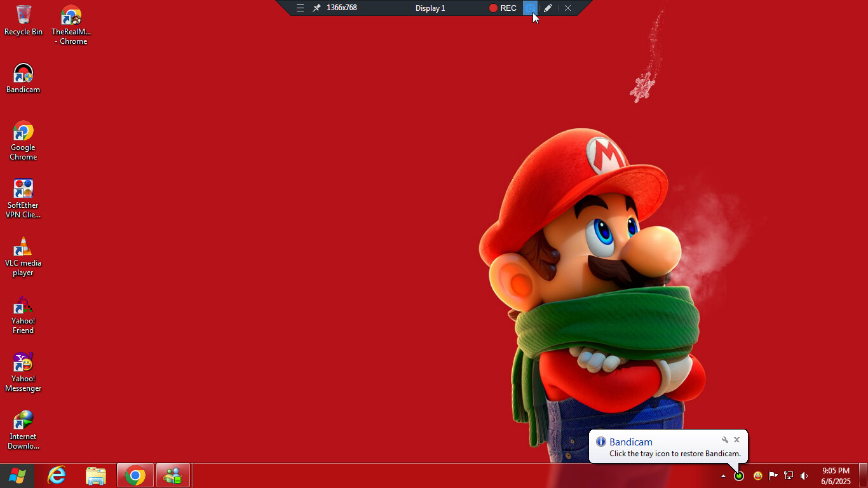The width and height of the screenshot is (868, 488).
Task: Select the VLC media player shortcut
Action: [24, 256]
